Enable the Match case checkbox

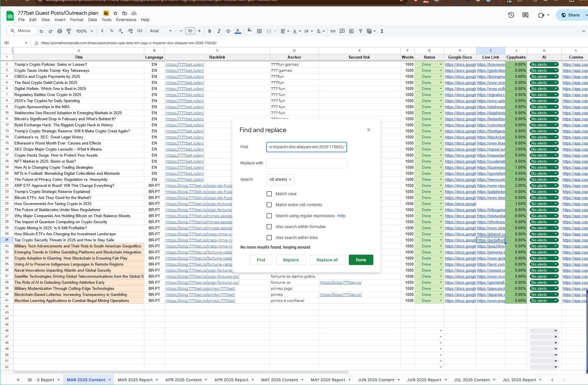point(269,194)
